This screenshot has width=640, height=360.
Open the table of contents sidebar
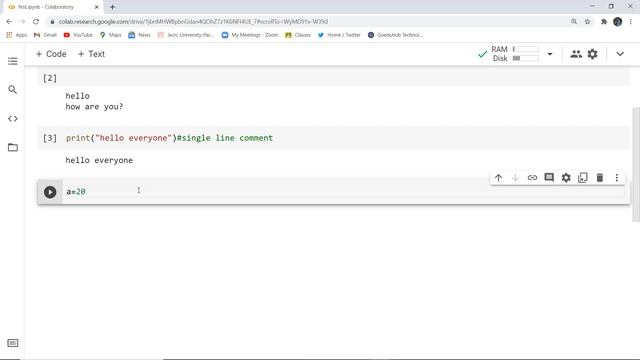13,61
